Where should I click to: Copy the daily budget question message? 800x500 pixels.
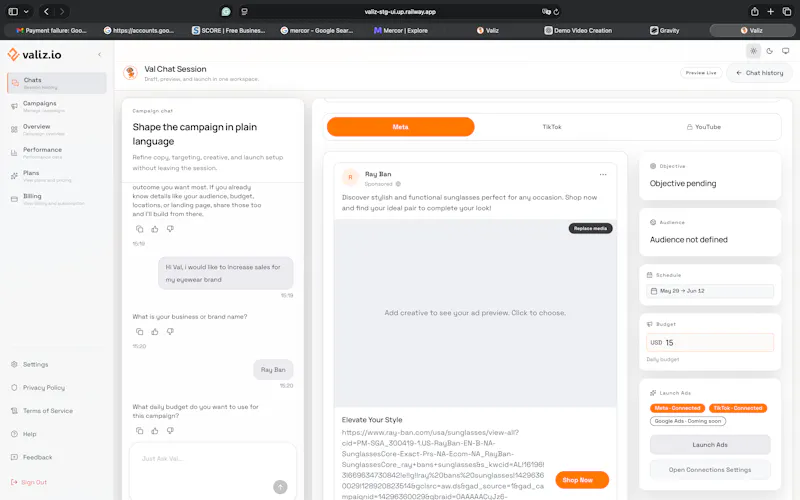139,431
